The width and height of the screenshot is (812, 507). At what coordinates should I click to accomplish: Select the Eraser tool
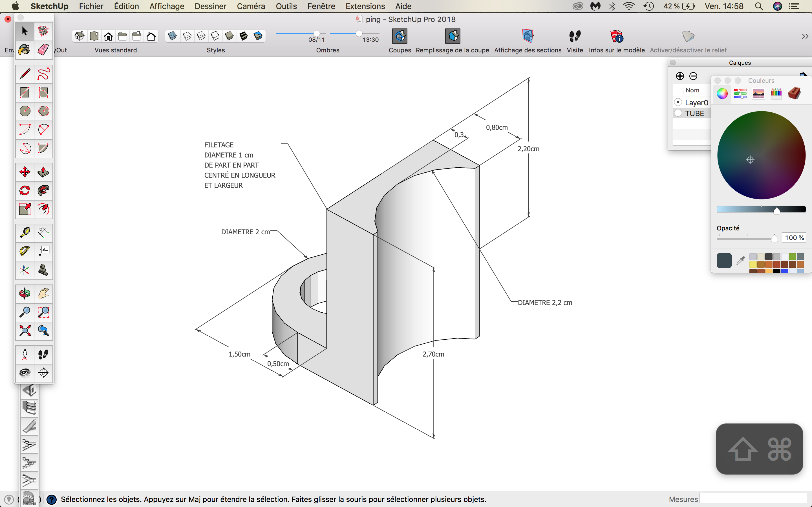tap(43, 50)
